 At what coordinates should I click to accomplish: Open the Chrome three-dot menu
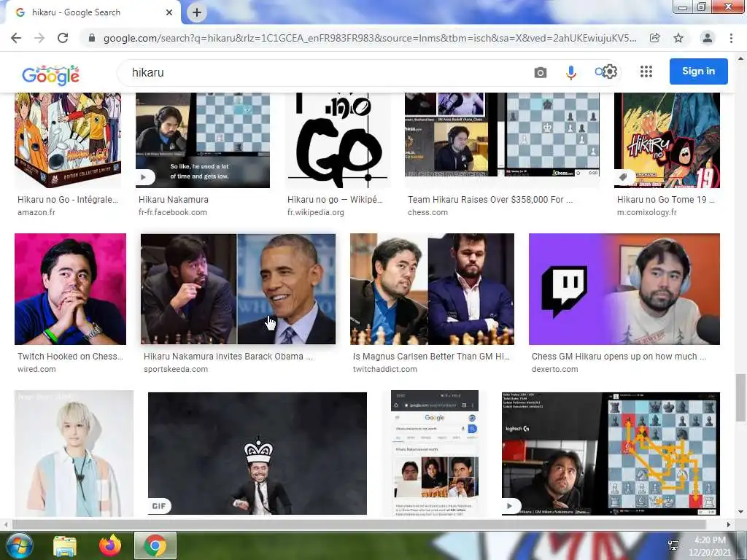tap(731, 38)
